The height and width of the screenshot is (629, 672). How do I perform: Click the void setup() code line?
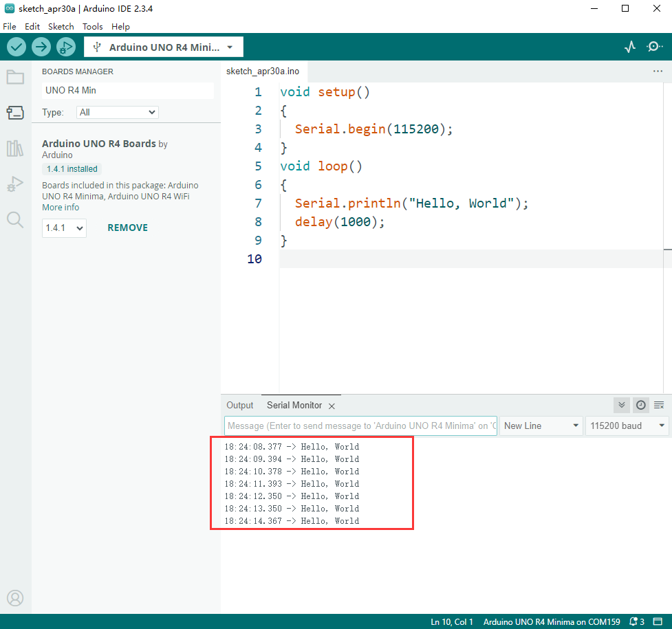(x=325, y=92)
